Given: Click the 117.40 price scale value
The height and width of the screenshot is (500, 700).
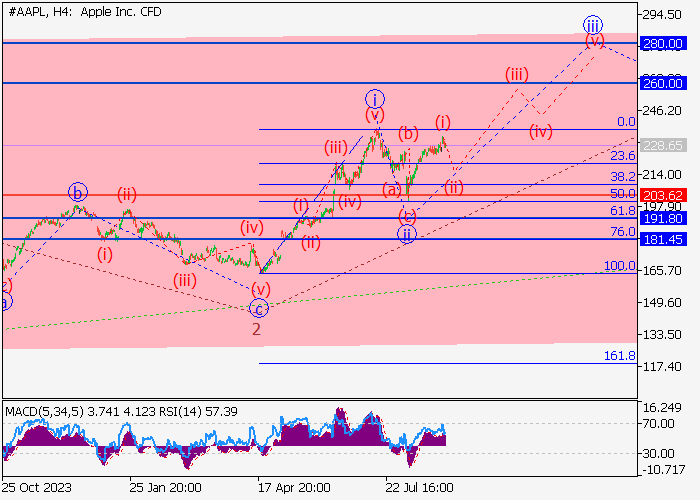Looking at the screenshot, I should click(x=662, y=367).
